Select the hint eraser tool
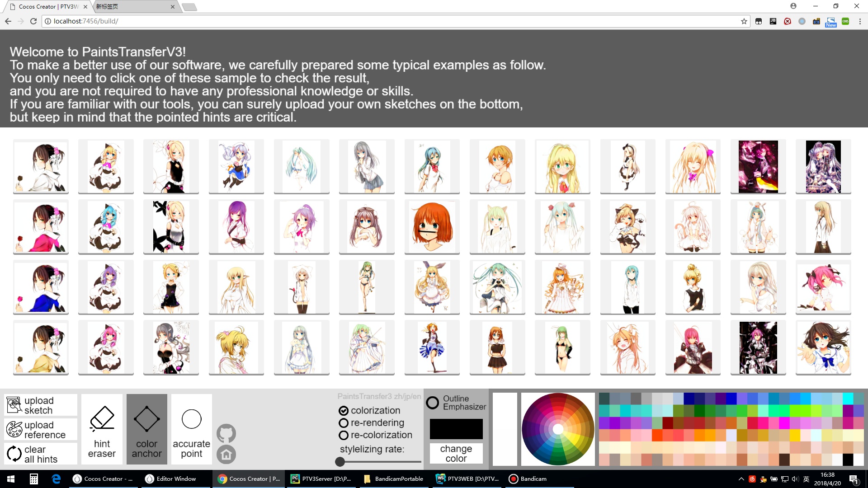868x488 pixels. pos(102,429)
